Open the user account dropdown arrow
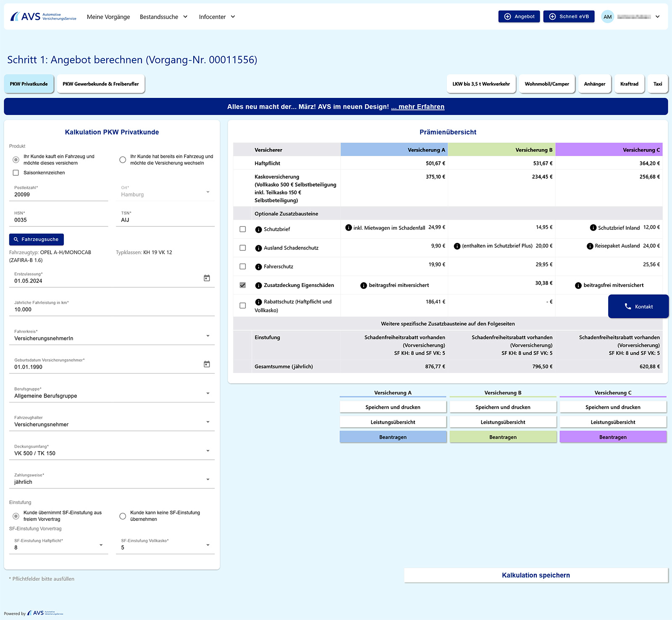 click(x=657, y=17)
